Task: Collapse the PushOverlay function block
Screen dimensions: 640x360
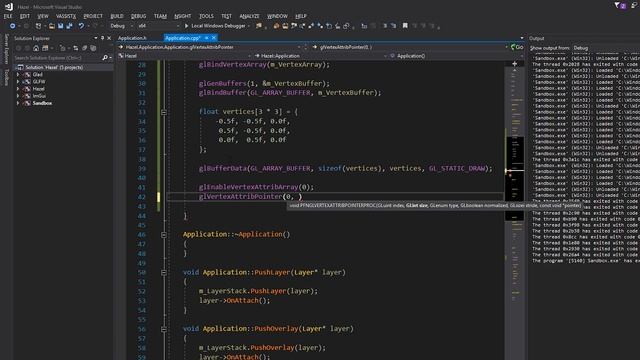Action: pyautogui.click(x=164, y=329)
